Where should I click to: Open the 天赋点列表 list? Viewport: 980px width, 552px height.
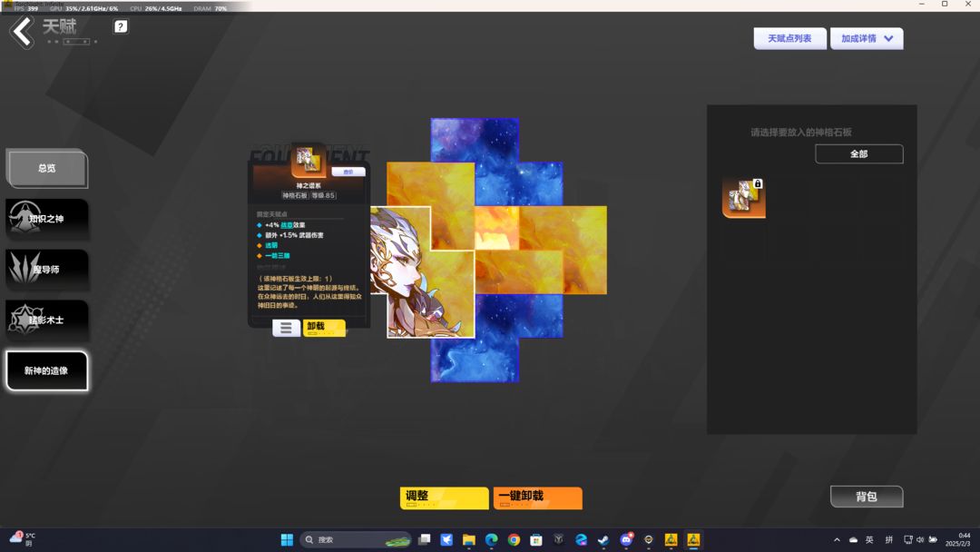click(x=790, y=39)
